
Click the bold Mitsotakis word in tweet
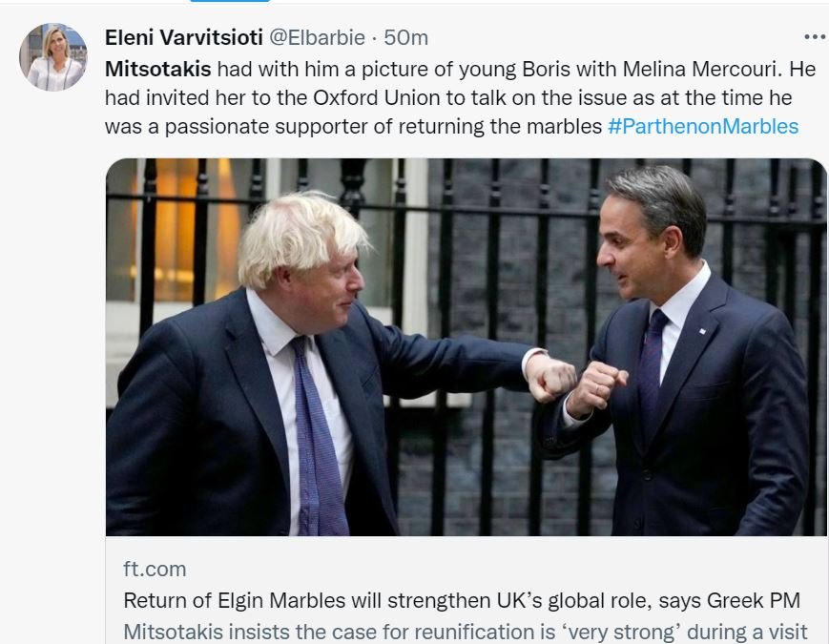tap(157, 69)
